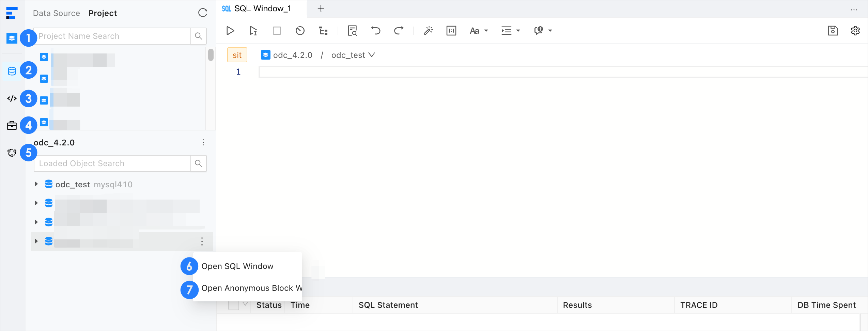Click the project list vertical scrollbar
Image resolution: width=868 pixels, height=331 pixels.
(x=211, y=55)
